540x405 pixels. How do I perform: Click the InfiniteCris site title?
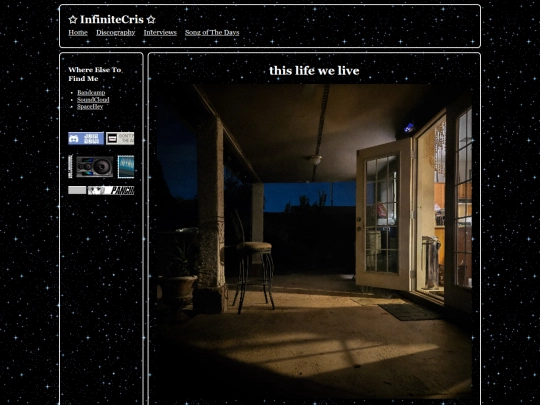112,20
